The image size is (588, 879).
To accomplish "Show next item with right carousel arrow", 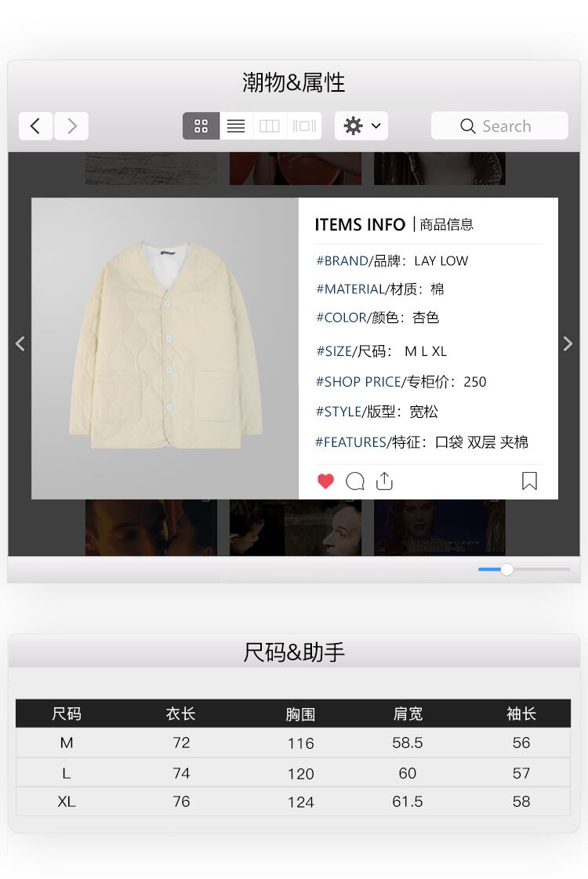I will [x=568, y=343].
